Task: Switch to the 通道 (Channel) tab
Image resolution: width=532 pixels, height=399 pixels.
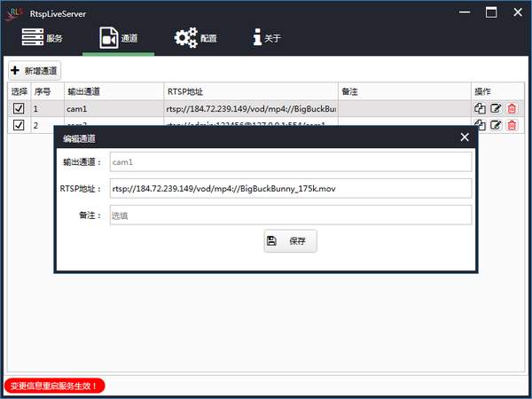Action: [x=119, y=37]
